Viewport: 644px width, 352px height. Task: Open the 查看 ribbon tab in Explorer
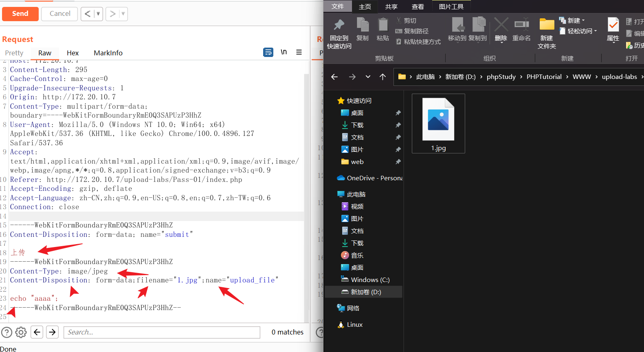(418, 7)
